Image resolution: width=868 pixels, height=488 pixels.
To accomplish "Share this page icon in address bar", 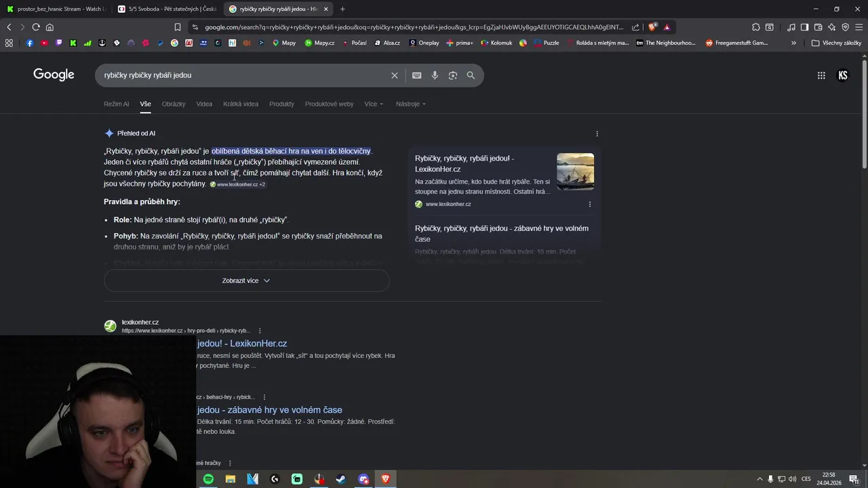I will pos(635,27).
